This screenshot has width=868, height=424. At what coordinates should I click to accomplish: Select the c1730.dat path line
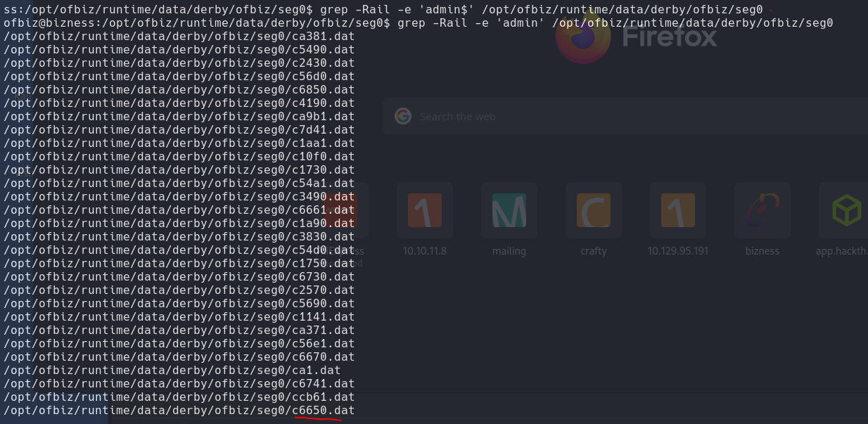click(x=179, y=170)
